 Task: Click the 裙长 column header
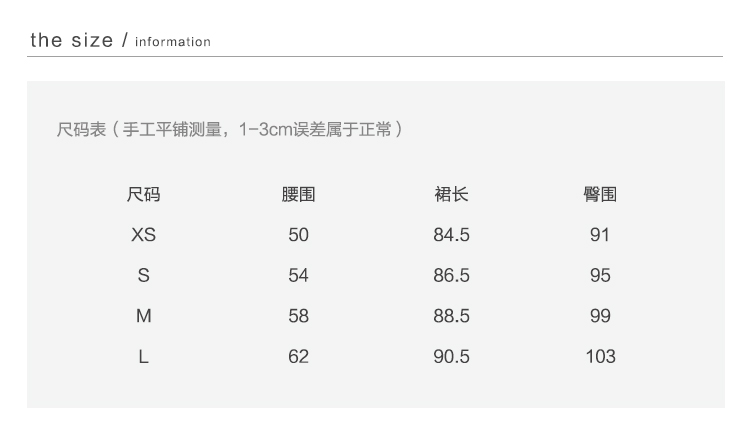pos(451,195)
